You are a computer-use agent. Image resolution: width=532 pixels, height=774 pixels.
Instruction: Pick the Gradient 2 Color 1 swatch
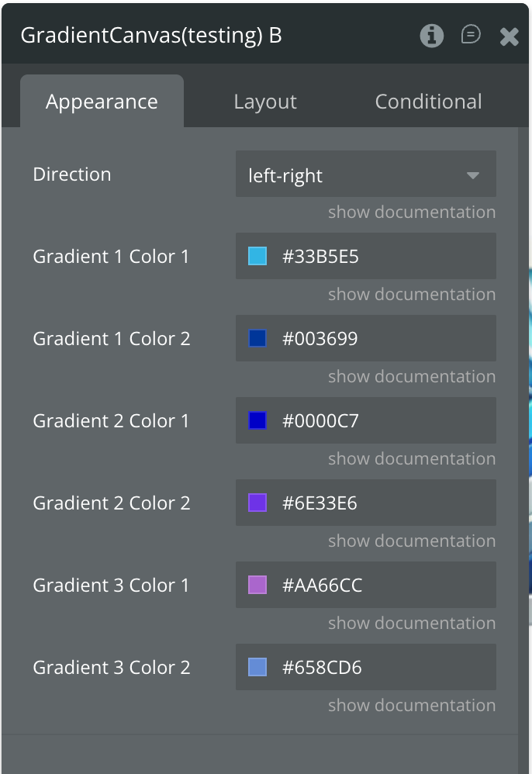pyautogui.click(x=257, y=421)
